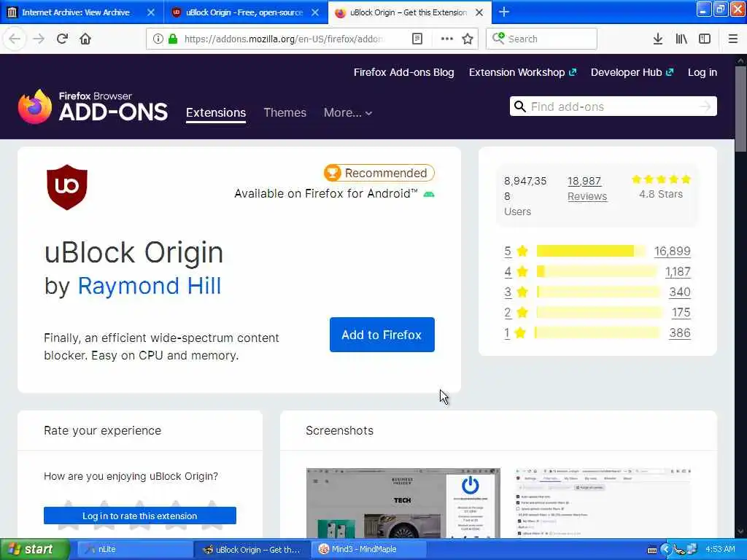Show sidebars icon in toolbar

coord(705,39)
